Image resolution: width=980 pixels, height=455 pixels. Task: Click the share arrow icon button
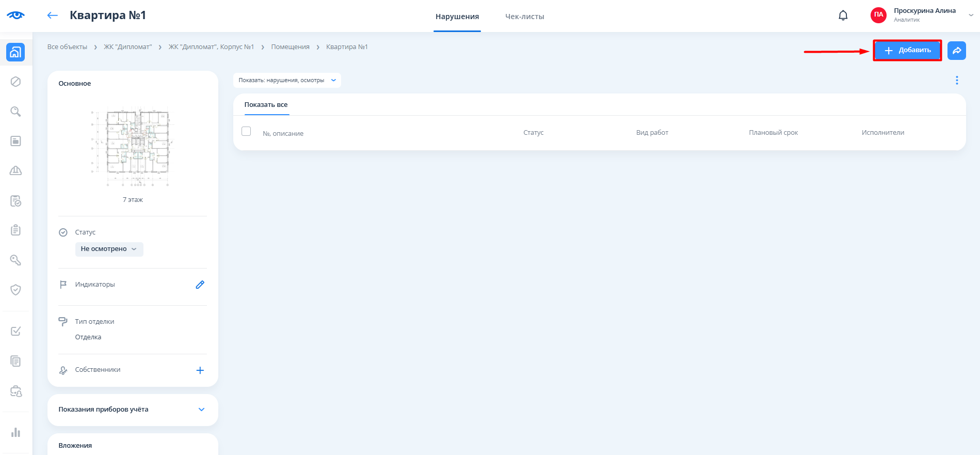956,51
